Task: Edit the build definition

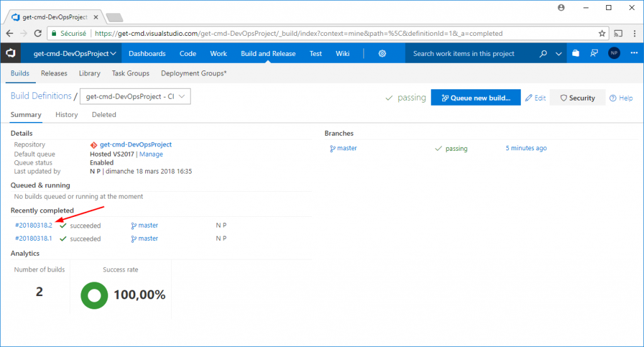Action: (536, 97)
